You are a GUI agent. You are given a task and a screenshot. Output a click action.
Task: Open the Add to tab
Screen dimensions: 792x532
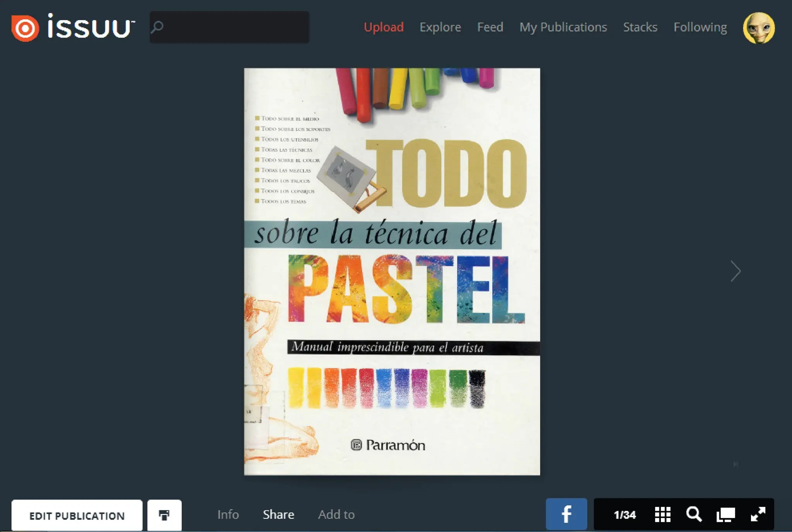coord(336,515)
